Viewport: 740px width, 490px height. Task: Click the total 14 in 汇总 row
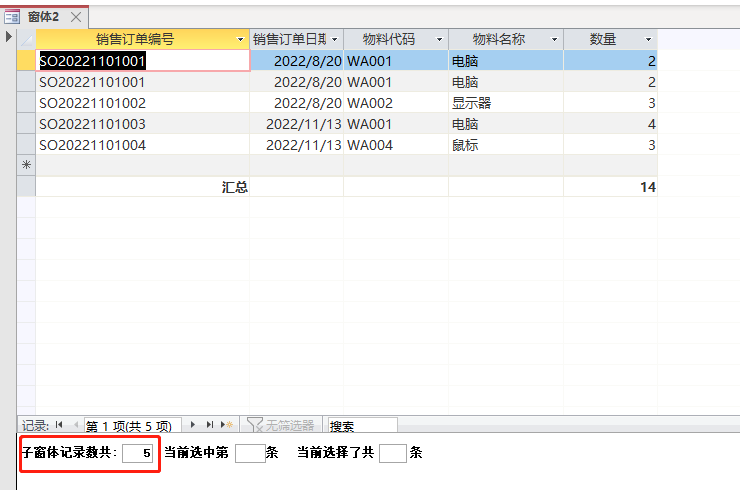610,187
